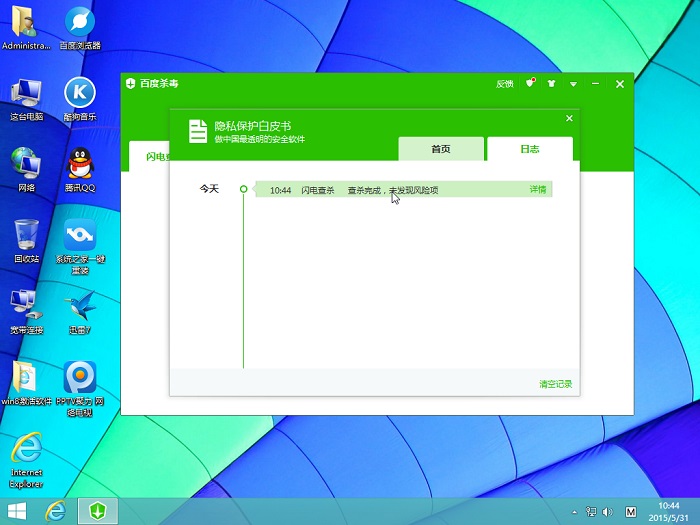This screenshot has height=525, width=700.
Task: Launch Baidu Browser (百度浏览器) desktop icon
Action: click(80, 28)
